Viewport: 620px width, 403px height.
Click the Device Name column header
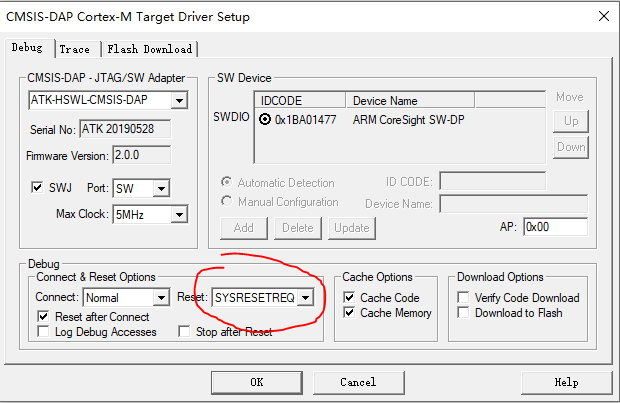(410, 100)
